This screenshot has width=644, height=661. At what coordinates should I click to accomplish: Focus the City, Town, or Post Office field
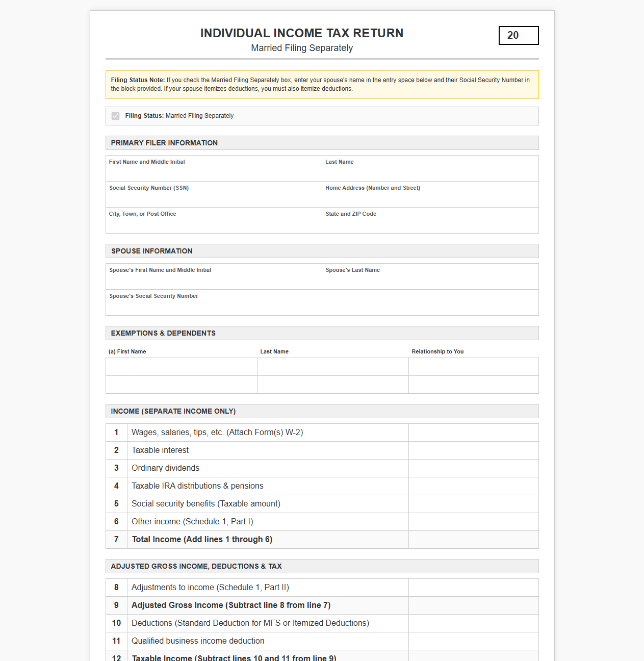coord(214,220)
